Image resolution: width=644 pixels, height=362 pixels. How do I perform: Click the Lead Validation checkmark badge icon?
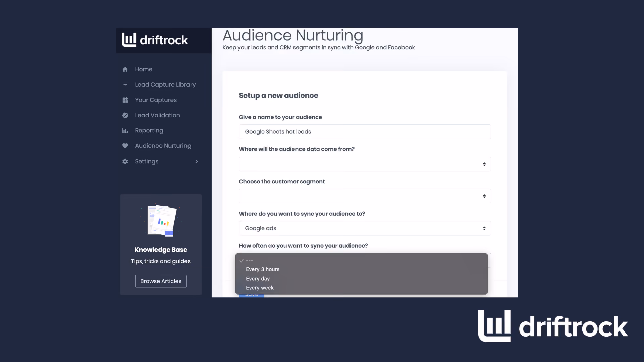(125, 115)
